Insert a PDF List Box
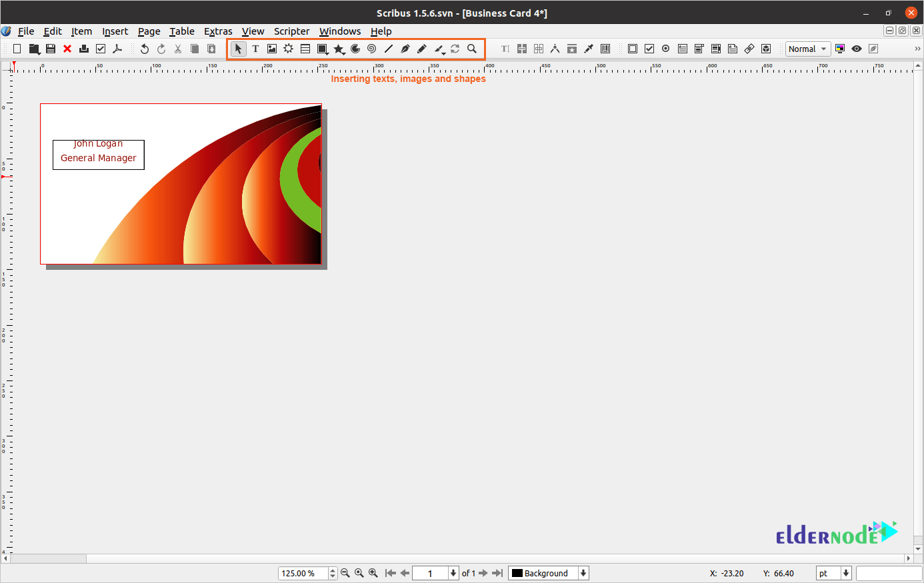 [716, 49]
